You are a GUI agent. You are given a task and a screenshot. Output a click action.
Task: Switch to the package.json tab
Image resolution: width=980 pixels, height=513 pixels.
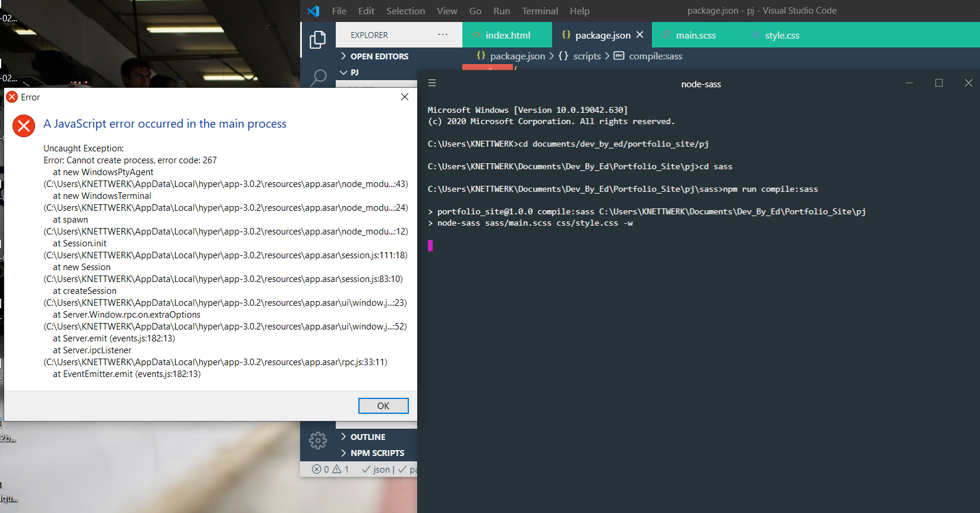602,35
